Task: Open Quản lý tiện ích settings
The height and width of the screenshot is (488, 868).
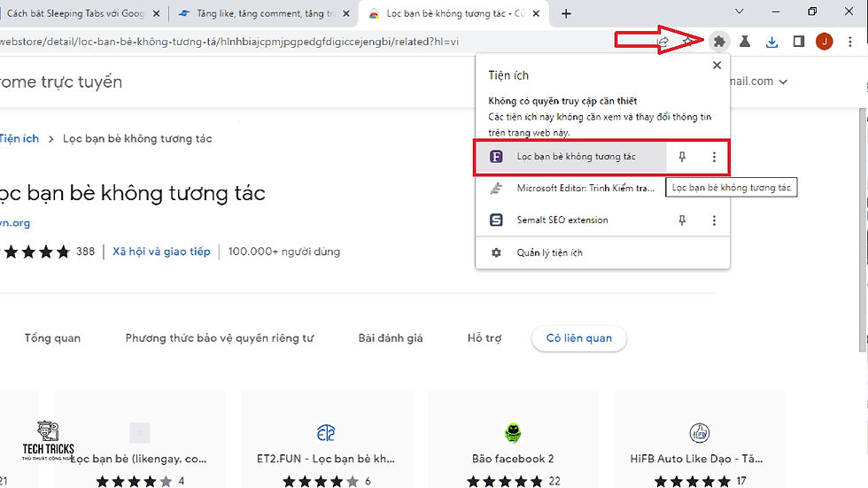Action: (x=602, y=252)
